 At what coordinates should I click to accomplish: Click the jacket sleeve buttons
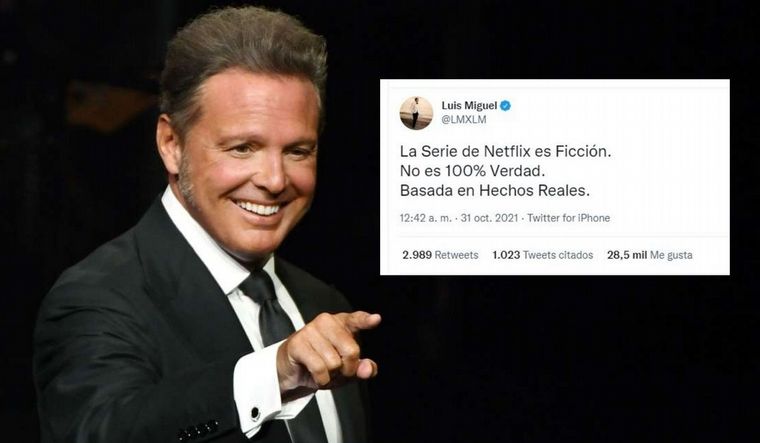click(199, 430)
